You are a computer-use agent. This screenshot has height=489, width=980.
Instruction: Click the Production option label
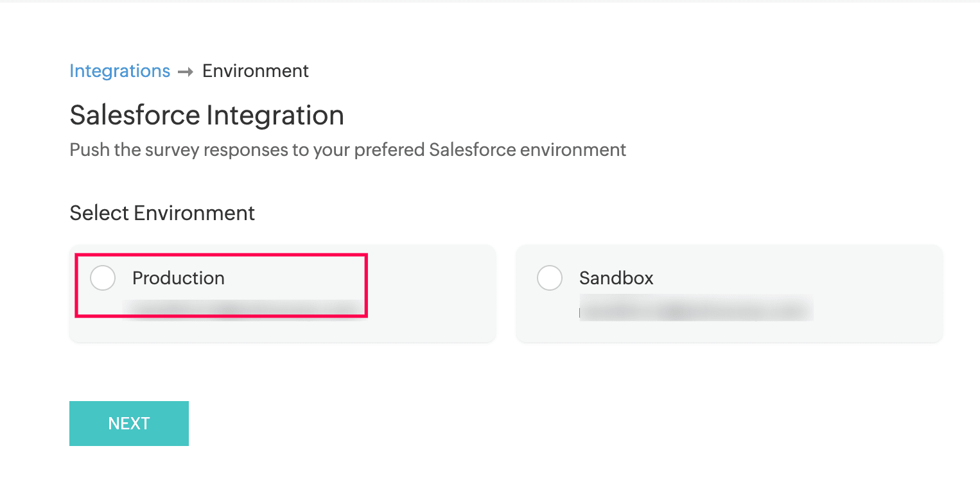tap(179, 278)
